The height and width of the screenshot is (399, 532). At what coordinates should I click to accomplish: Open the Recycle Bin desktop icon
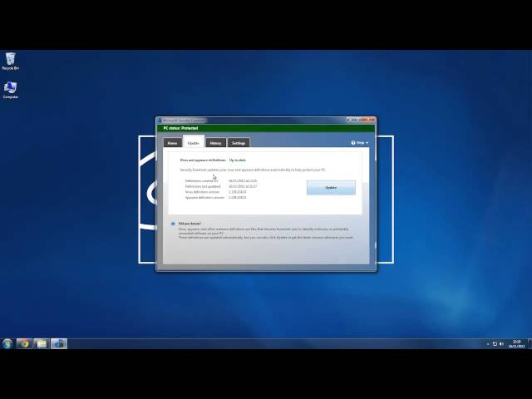pyautogui.click(x=10, y=61)
